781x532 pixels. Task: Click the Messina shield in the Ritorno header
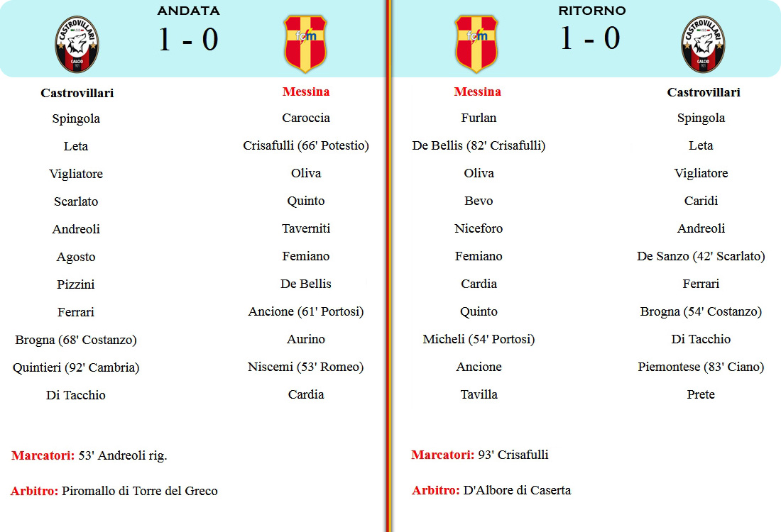[x=476, y=44]
